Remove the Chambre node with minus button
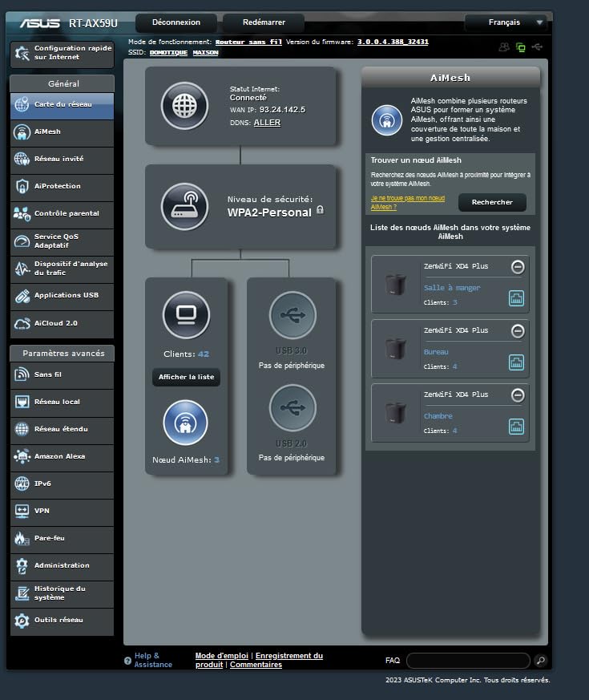The image size is (589, 700). 518,395
